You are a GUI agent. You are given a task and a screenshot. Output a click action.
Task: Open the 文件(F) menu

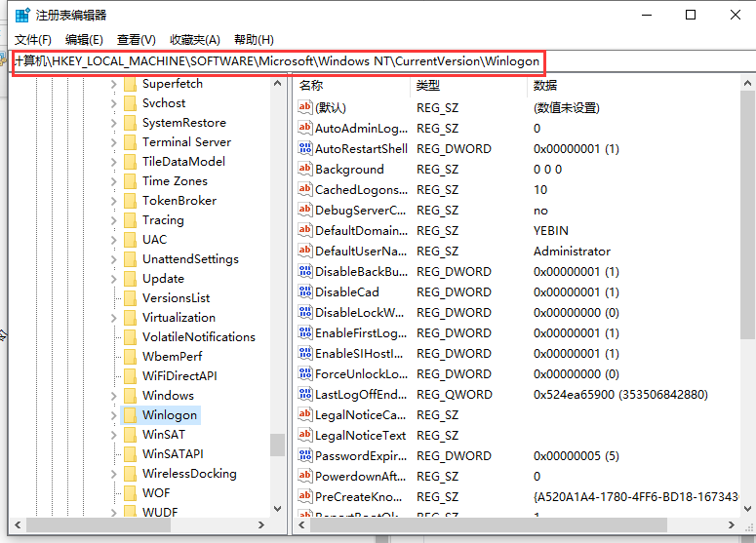(x=32, y=40)
